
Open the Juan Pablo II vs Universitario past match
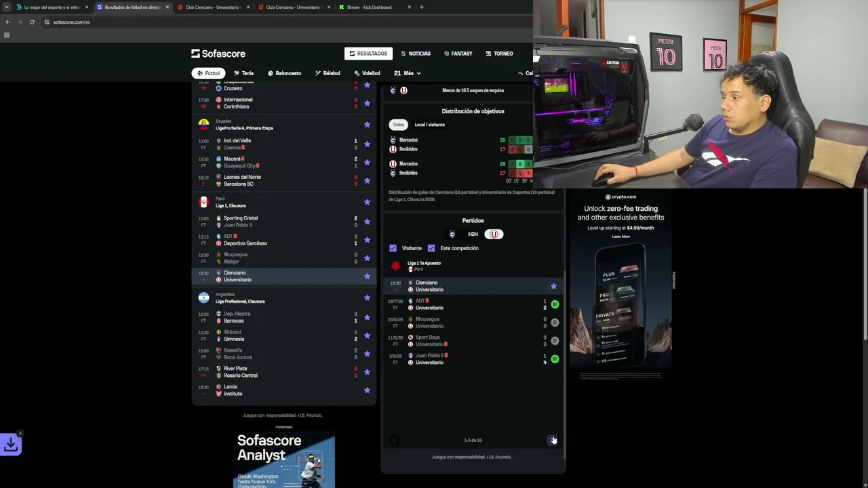click(x=473, y=359)
